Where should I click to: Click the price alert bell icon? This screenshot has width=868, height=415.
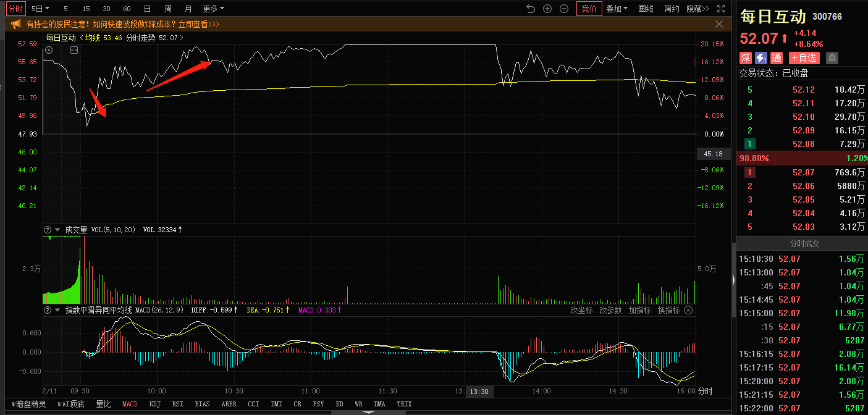click(x=832, y=58)
